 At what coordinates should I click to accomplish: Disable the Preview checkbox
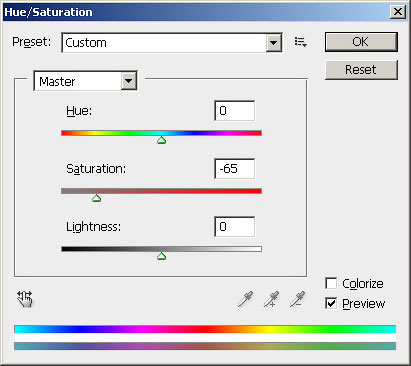pyautogui.click(x=331, y=303)
